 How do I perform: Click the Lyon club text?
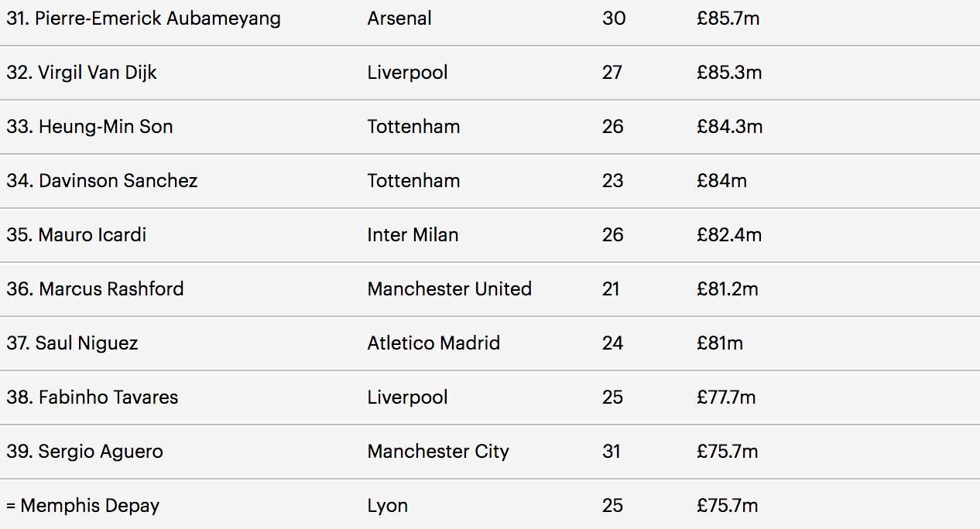coord(387,506)
